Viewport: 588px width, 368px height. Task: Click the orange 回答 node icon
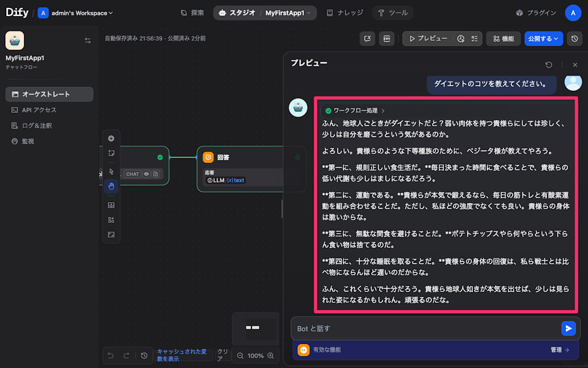(208, 157)
